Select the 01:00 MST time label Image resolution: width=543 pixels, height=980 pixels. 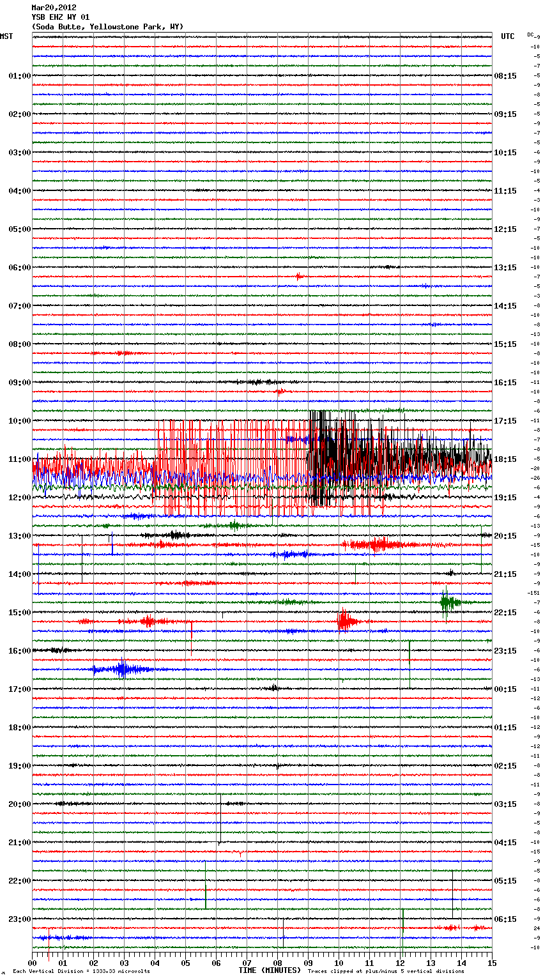(20, 76)
